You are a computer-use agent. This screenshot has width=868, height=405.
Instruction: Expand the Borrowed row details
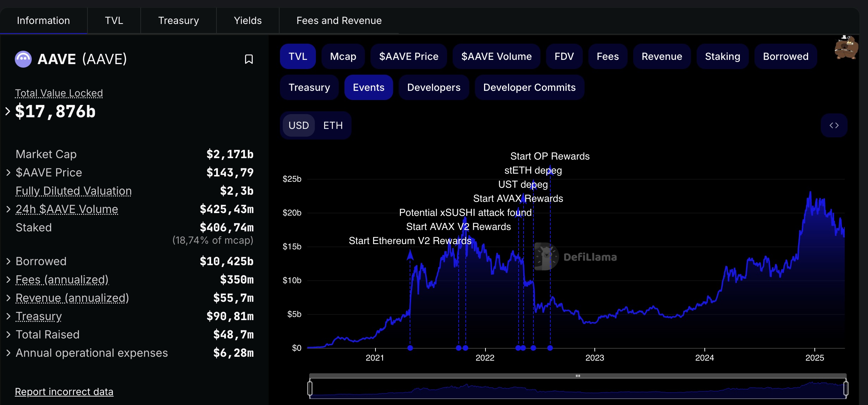(8, 261)
